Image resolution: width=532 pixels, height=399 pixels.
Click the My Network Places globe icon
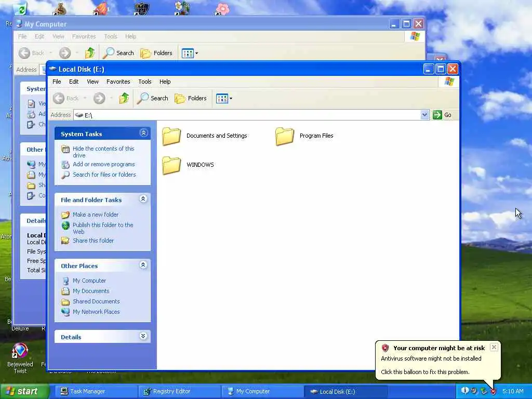65,312
